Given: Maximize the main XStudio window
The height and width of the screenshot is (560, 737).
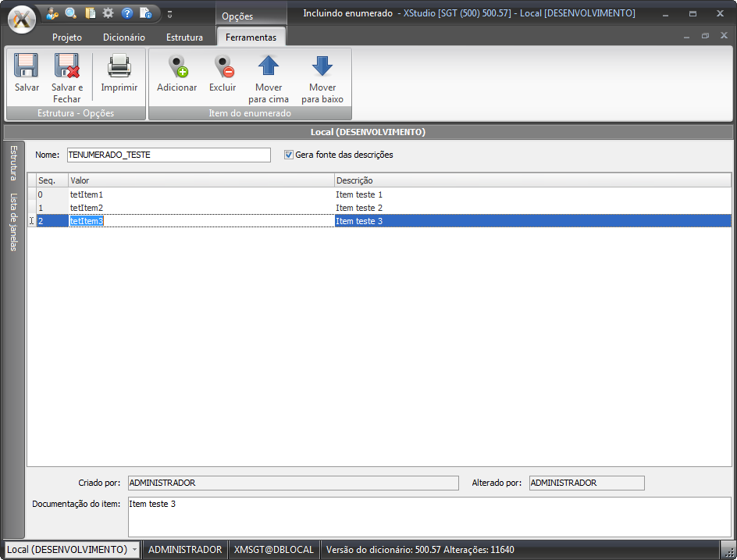Looking at the screenshot, I should (692, 13).
